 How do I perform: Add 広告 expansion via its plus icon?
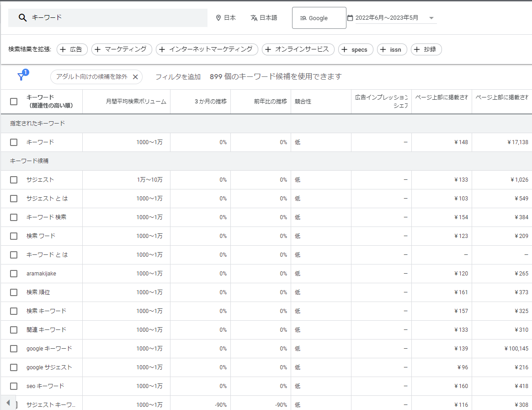(x=62, y=49)
